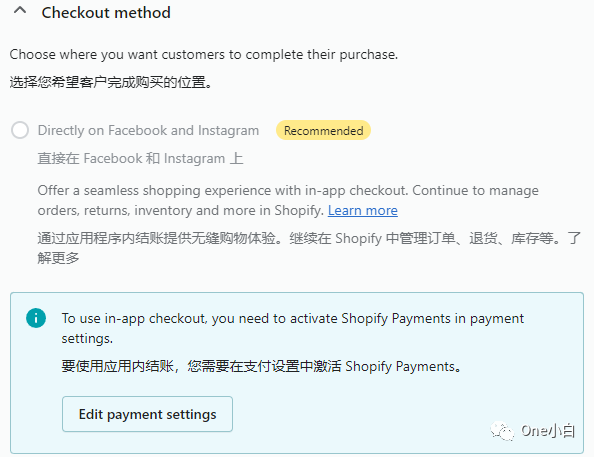Click the teal info circle icon
Screen dimensions: 594x457
tap(36, 318)
